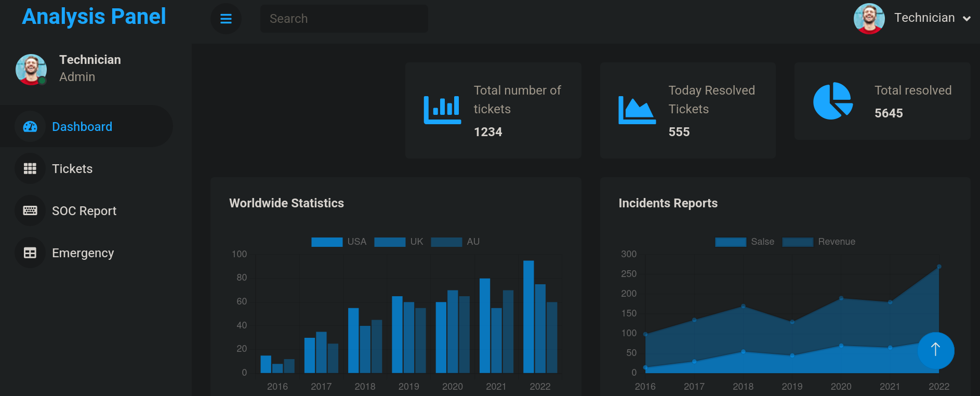
Task: Open the SOC Report menu item
Action: 86,210
